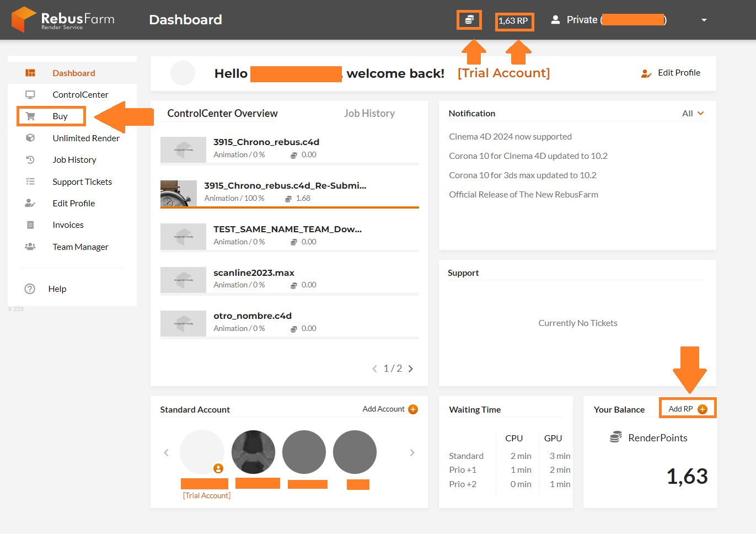The width and height of the screenshot is (756, 534).
Task: Open job scanline2023.max
Action: (254, 273)
